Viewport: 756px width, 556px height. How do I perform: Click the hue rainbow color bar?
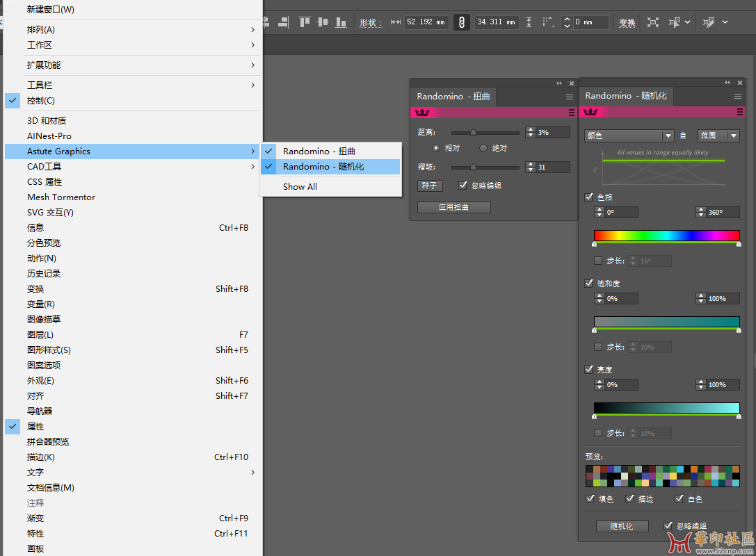point(667,235)
